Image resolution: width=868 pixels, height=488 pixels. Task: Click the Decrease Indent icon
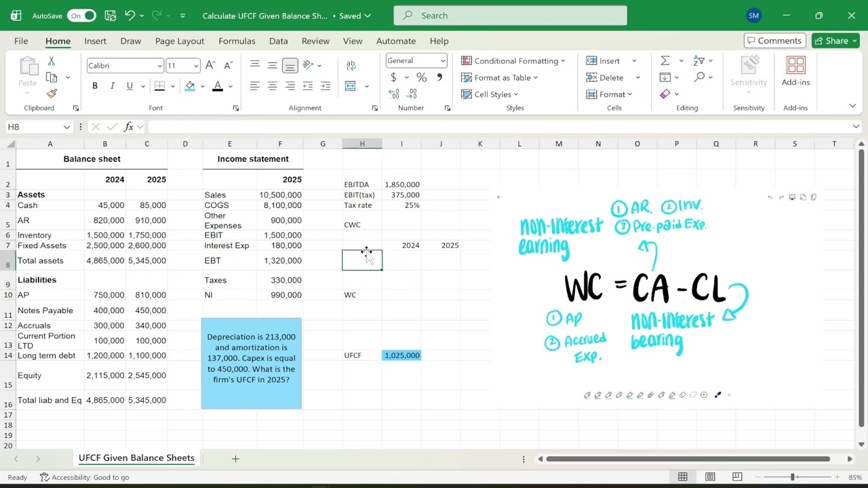308,86
